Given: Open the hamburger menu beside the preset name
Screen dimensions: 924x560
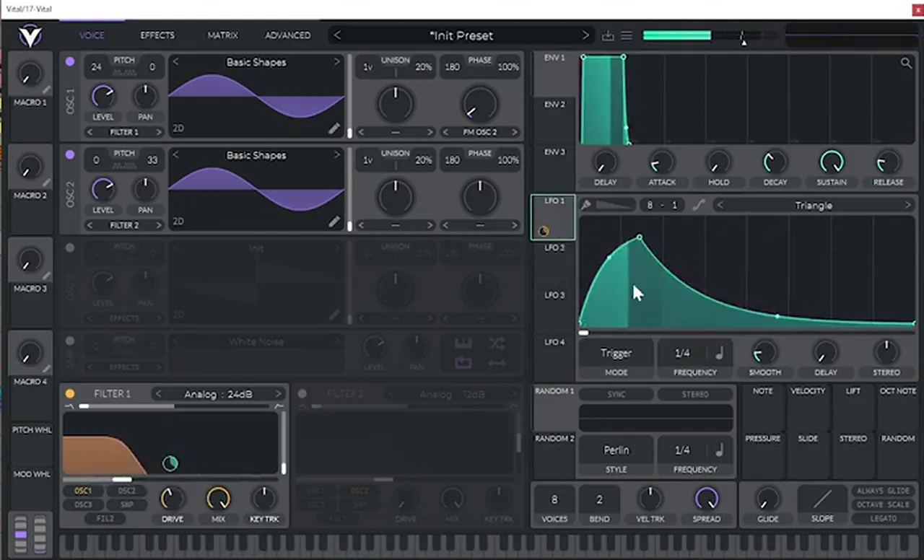Looking at the screenshot, I should (627, 36).
